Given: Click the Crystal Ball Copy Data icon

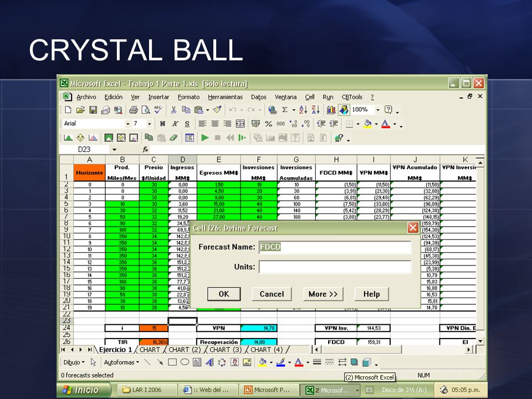Looking at the screenshot, I should pos(149,138).
